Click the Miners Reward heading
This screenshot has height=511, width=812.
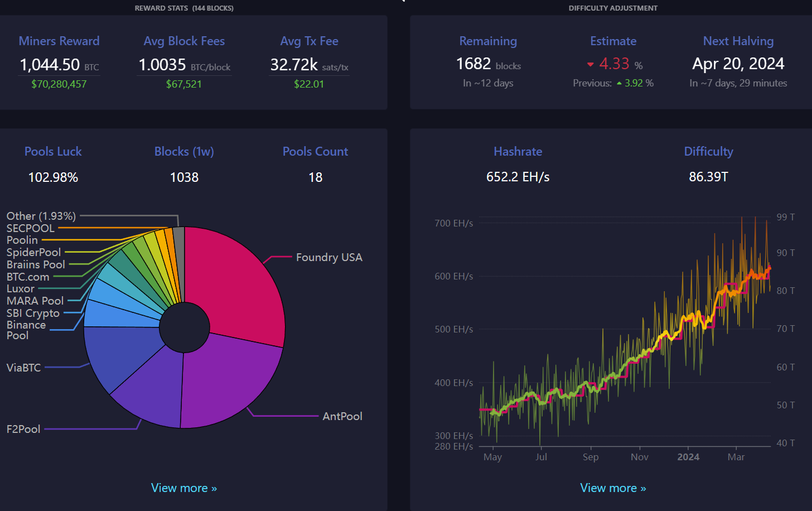59,41
